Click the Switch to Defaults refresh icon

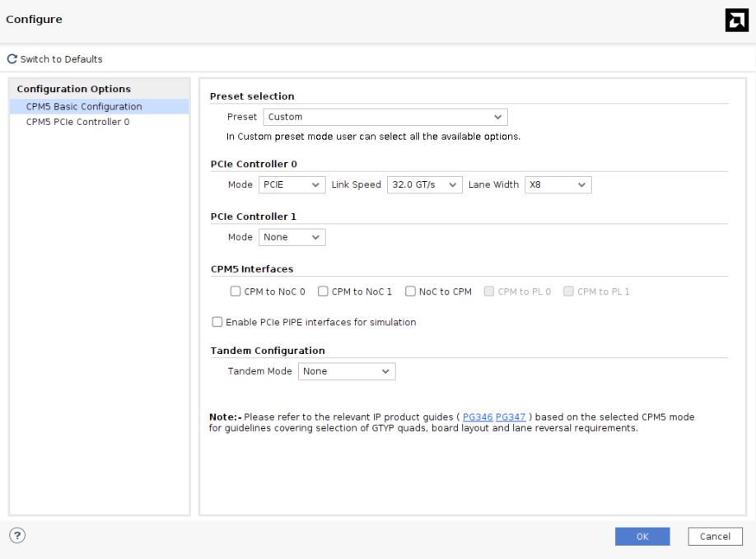(x=12, y=59)
